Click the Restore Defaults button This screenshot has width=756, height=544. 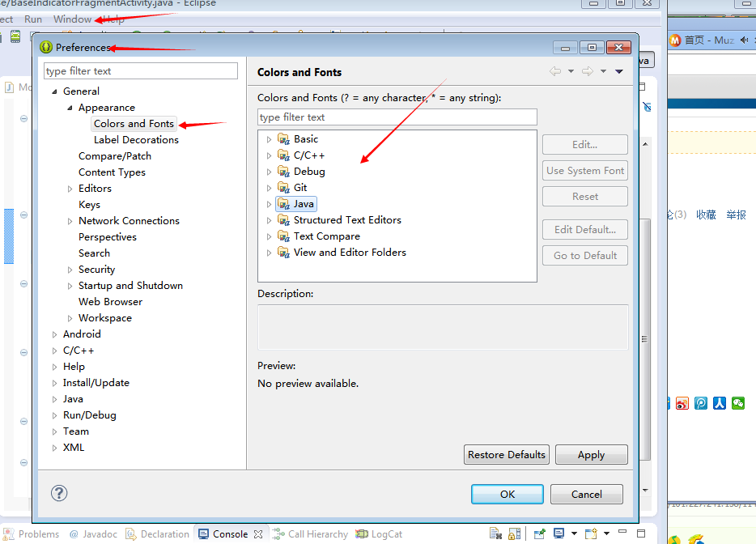coord(506,455)
